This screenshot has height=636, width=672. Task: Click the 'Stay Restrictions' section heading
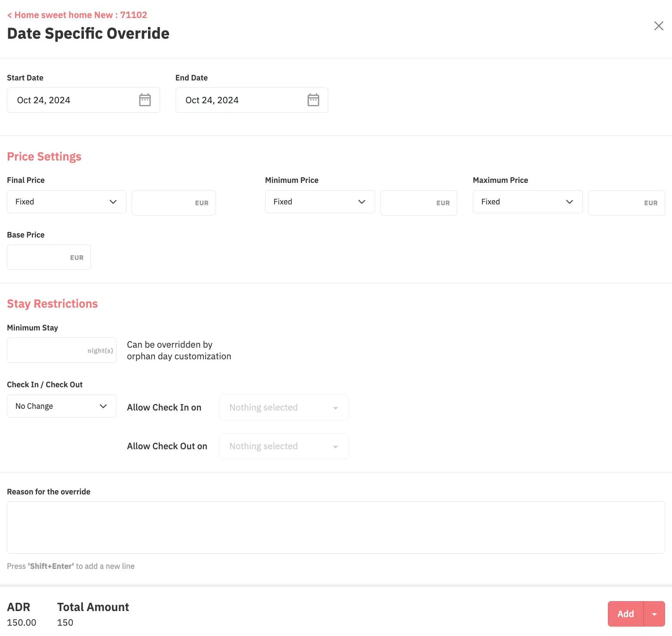coord(52,304)
